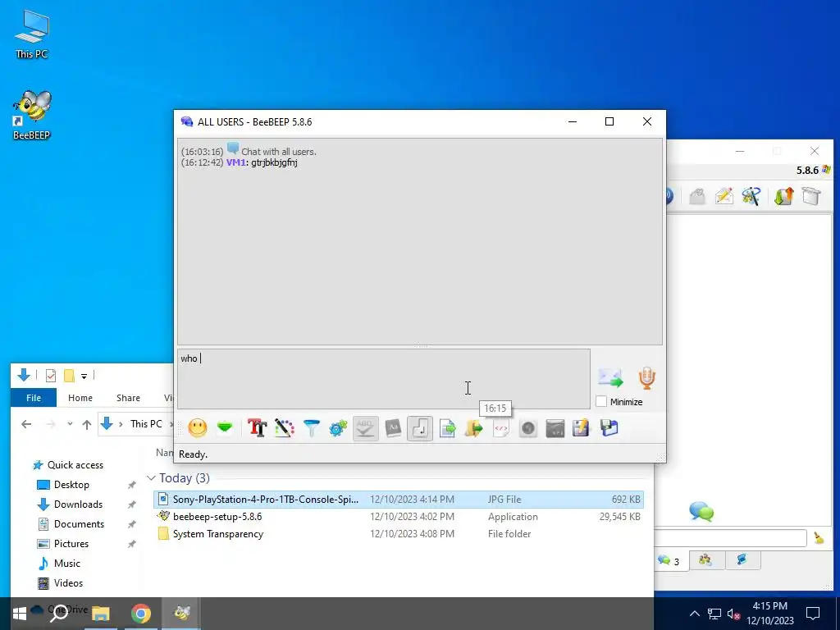This screenshot has height=630, width=840.
Task: Open File Explorer from the taskbar
Action: coord(100,614)
